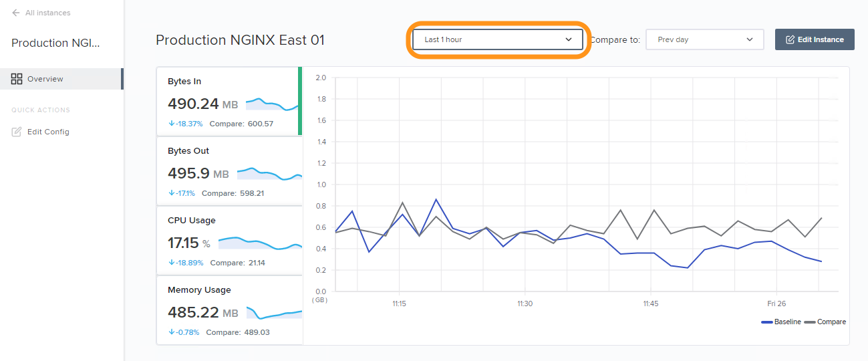868x361 pixels.
Task: Click the 485.22 MB value
Action: click(x=202, y=312)
